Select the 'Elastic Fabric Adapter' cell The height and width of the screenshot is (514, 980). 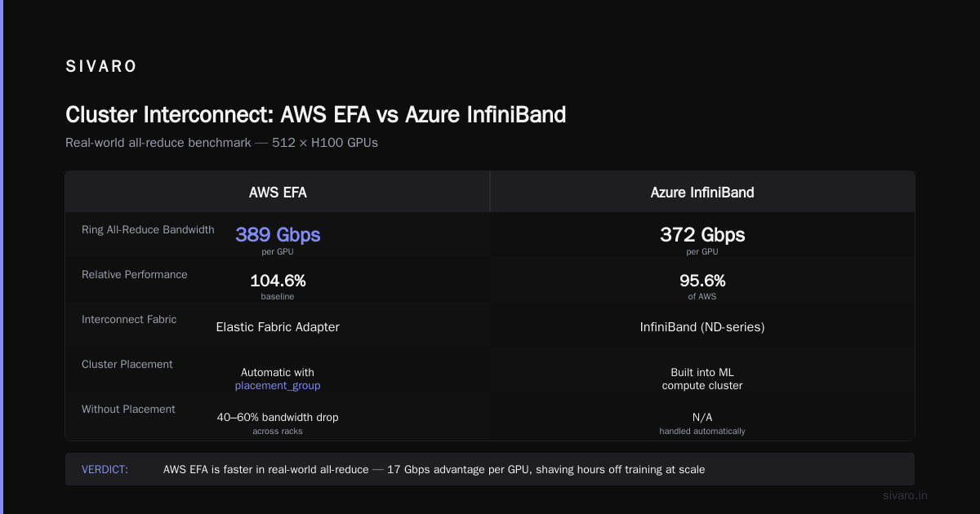278,327
